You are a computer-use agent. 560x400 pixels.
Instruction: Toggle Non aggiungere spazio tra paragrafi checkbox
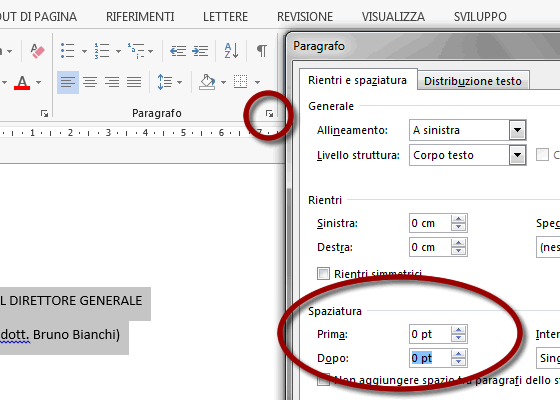[x=324, y=380]
